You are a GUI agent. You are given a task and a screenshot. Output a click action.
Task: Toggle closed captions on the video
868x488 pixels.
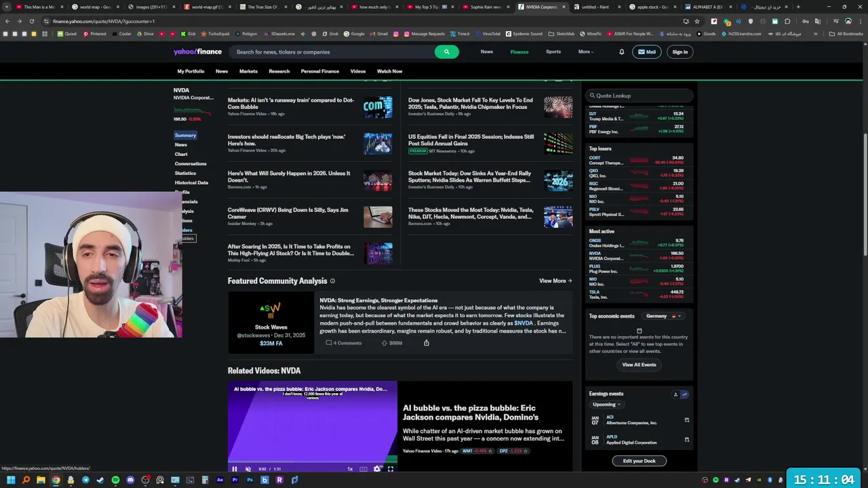click(363, 469)
